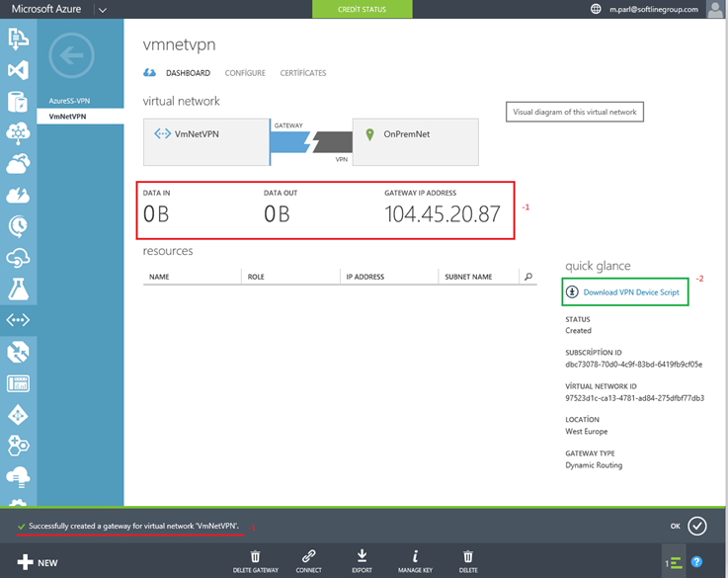Viewport: 728px width, 578px height.
Task: Open the Microsoft Azure home logo
Action: point(46,9)
